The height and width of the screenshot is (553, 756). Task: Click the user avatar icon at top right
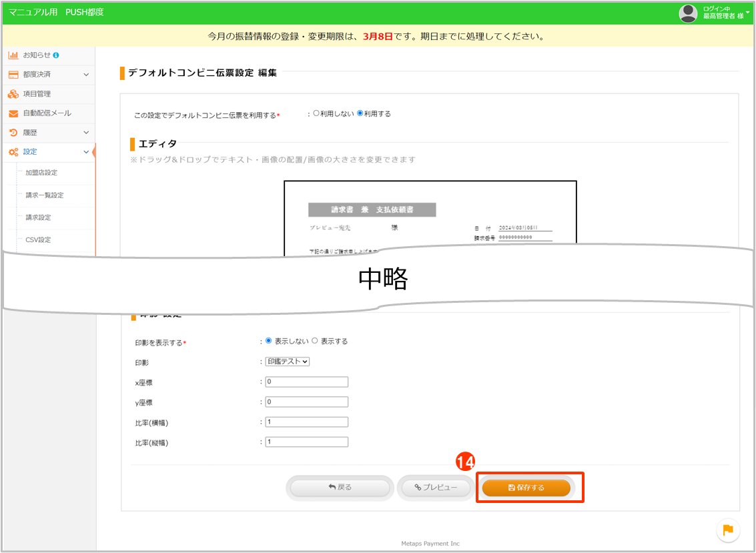pyautogui.click(x=688, y=13)
